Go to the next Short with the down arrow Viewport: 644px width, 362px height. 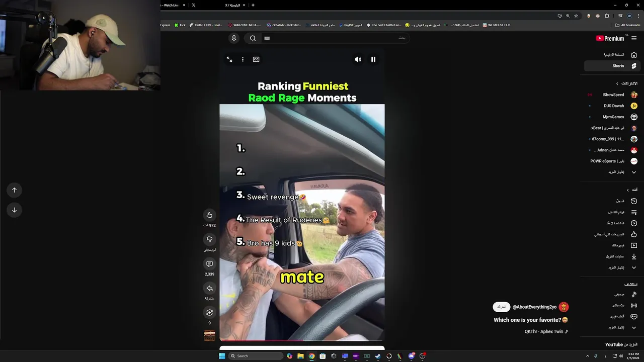(x=14, y=210)
